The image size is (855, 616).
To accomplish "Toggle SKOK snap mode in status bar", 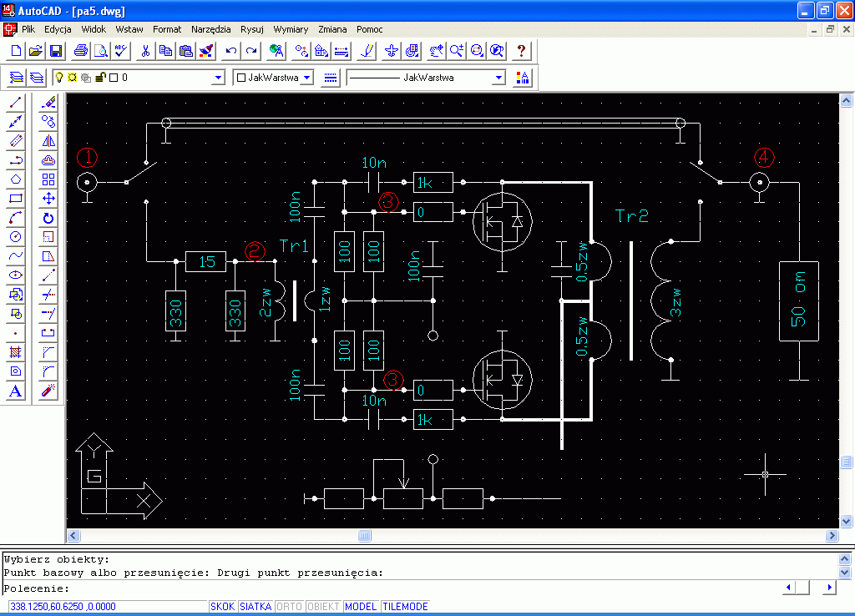I will (x=222, y=607).
